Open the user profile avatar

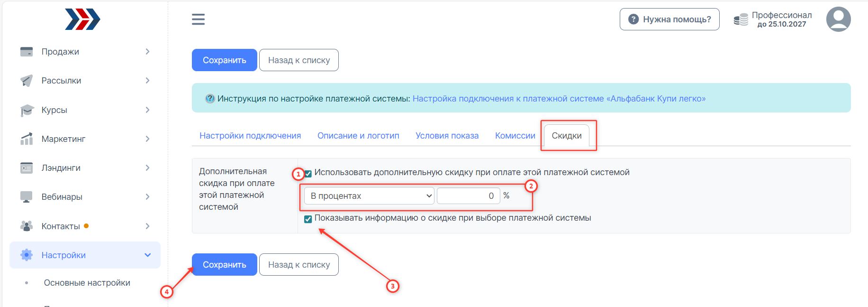(x=838, y=19)
